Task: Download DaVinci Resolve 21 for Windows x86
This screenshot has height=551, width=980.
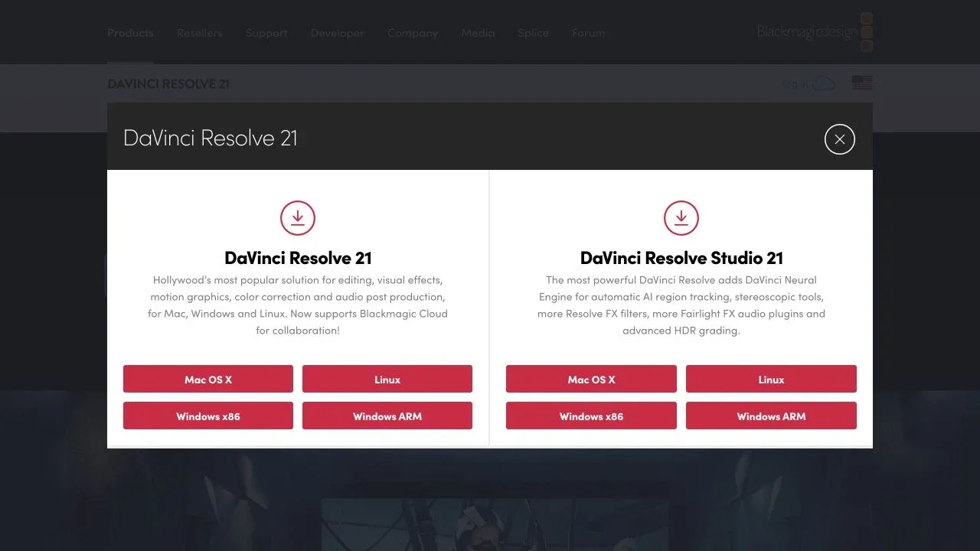Action: point(208,416)
